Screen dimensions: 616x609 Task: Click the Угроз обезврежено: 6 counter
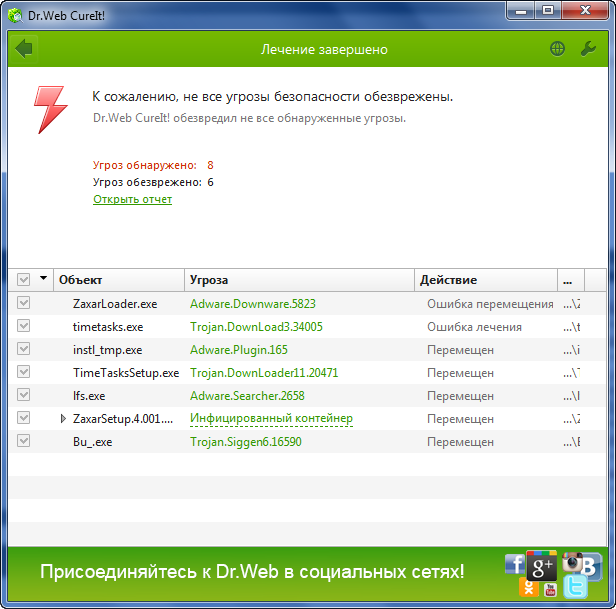pos(153,182)
